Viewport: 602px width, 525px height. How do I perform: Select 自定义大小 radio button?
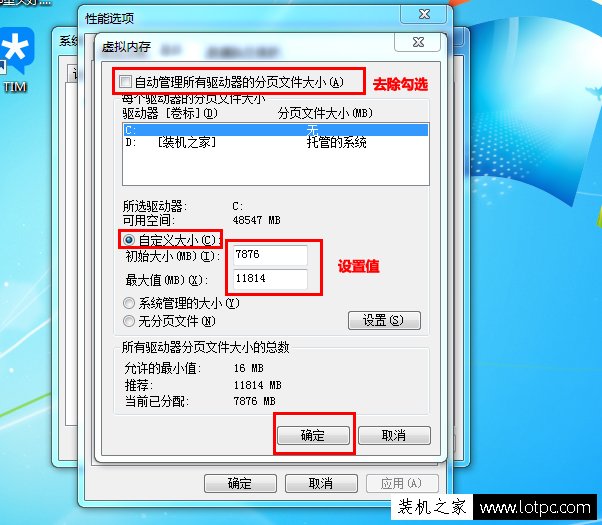129,240
